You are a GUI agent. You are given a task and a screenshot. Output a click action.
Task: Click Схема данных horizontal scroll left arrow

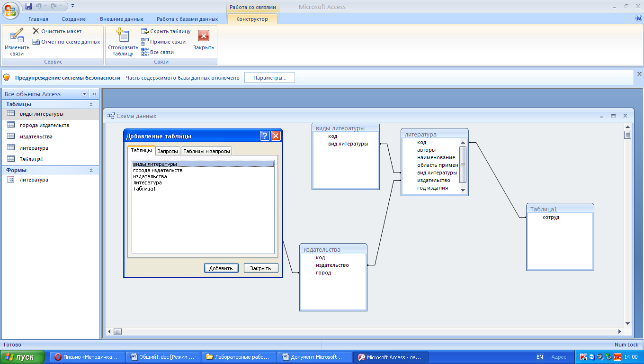tap(109, 332)
